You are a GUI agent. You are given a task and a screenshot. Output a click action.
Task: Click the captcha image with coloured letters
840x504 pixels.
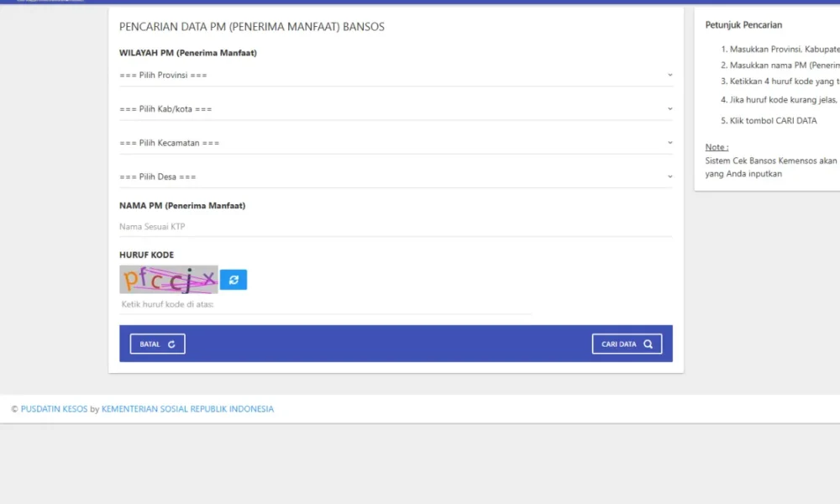pyautogui.click(x=169, y=280)
